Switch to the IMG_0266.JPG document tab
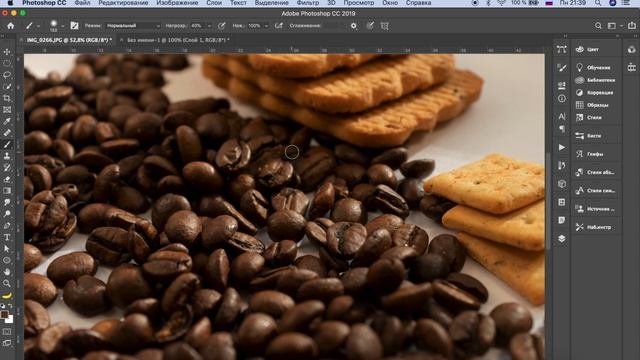This screenshot has width=640, height=360. click(x=69, y=40)
